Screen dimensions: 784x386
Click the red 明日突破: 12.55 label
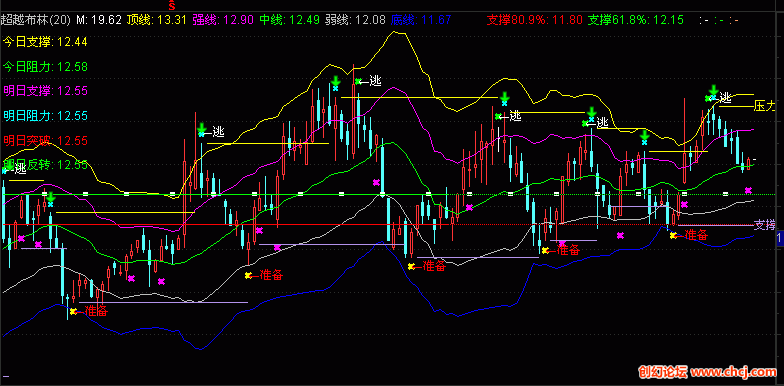coord(46,140)
